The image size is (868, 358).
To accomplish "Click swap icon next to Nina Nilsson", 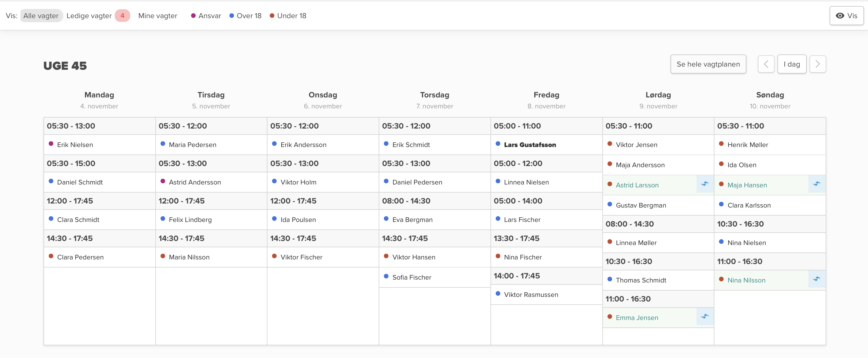I will click(x=816, y=279).
